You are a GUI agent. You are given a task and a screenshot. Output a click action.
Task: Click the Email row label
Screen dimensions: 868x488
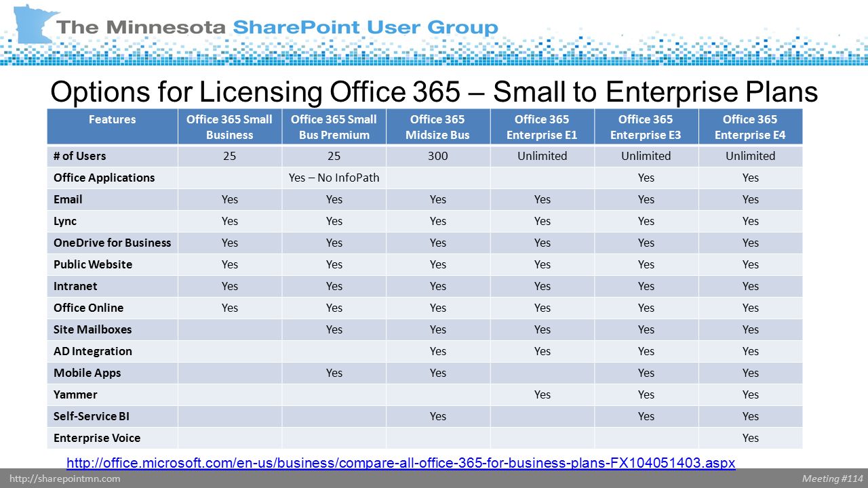tap(68, 199)
